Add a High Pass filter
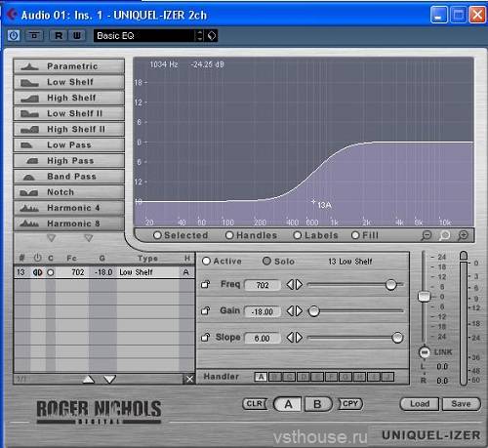 pyautogui.click(x=69, y=161)
